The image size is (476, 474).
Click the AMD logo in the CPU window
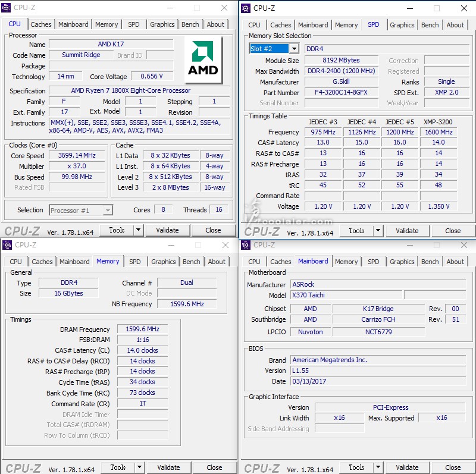[203, 60]
